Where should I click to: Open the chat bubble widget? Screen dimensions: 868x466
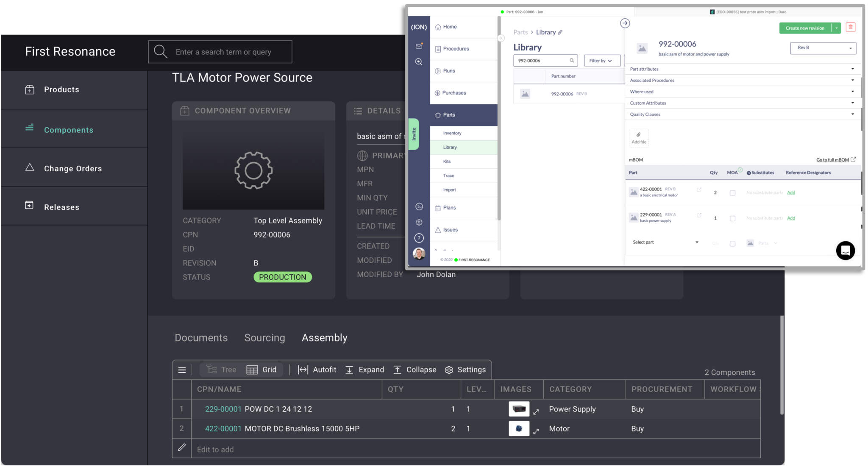click(845, 250)
